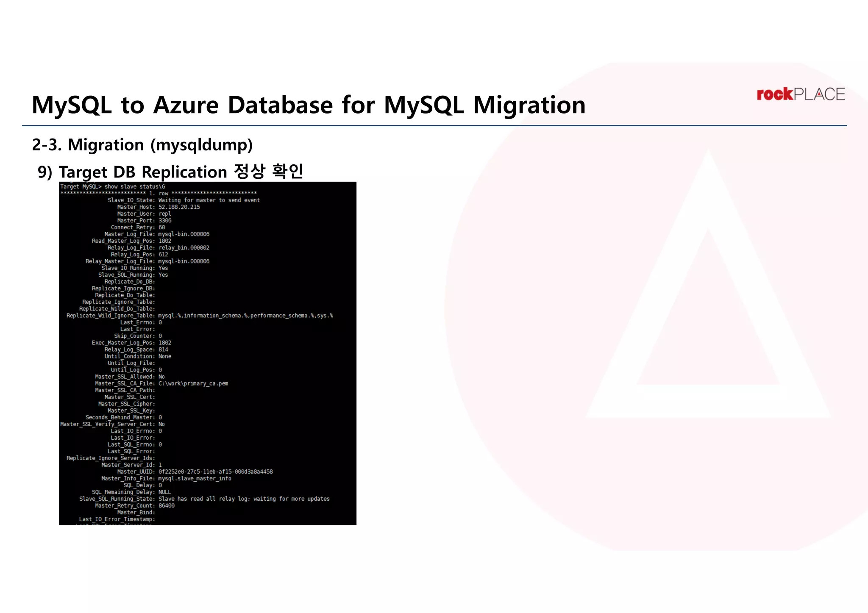
Task: Click Relay_Master_Log_File: mysql-bin.000006 line
Action: click(x=147, y=261)
